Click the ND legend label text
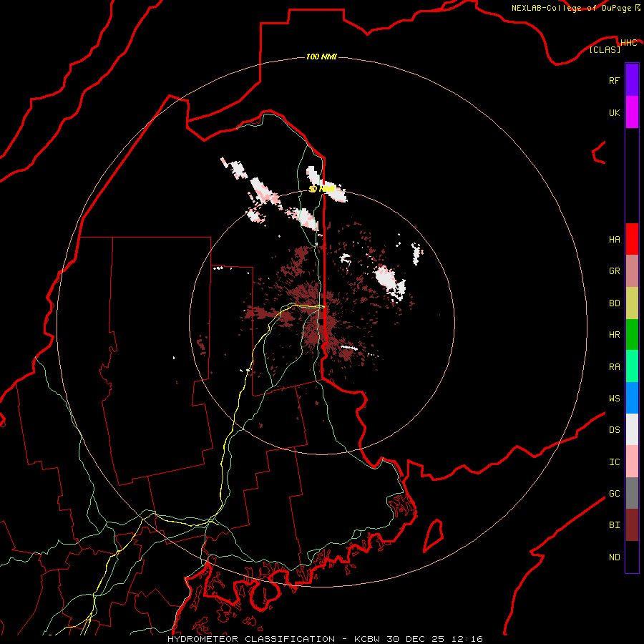Image resolution: width=644 pixels, height=644 pixels. pyautogui.click(x=614, y=557)
